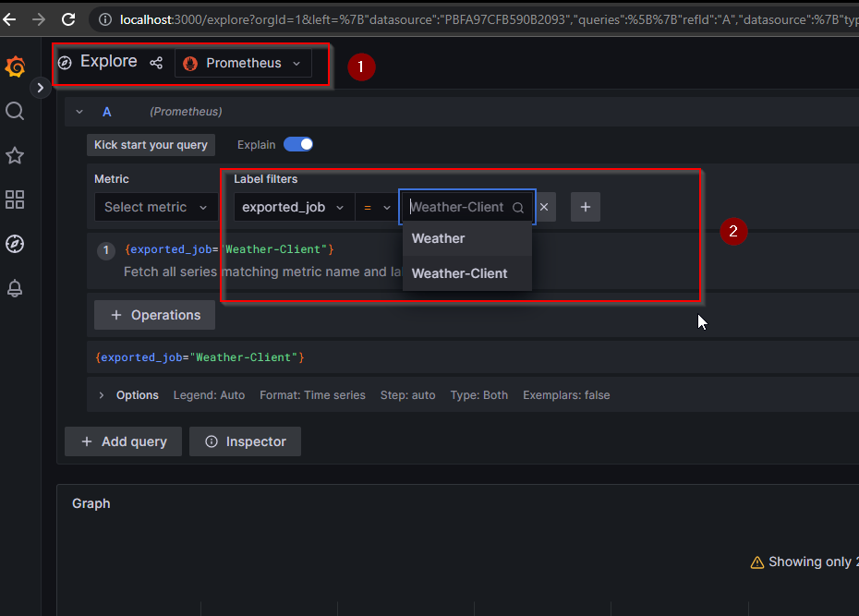This screenshot has width=859, height=616.
Task: Open the exported_job label dropdown
Action: point(294,207)
